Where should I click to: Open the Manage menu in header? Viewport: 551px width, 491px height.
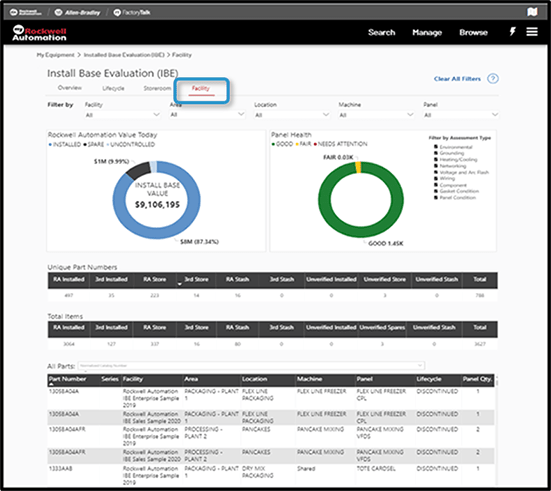(427, 32)
